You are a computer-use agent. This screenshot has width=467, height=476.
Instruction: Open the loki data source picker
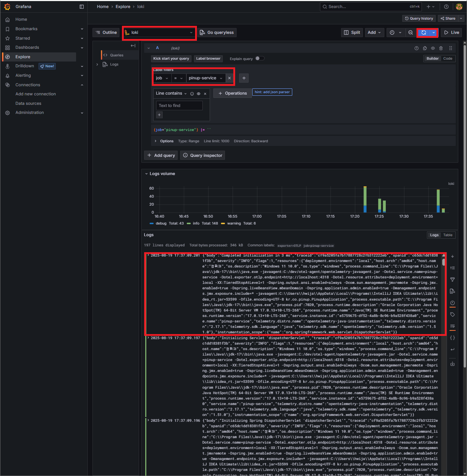(x=159, y=32)
